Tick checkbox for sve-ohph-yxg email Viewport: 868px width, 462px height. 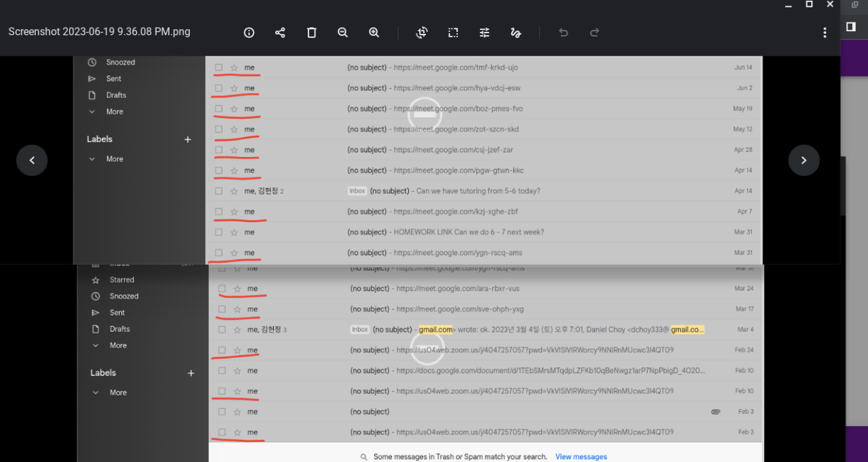(x=222, y=309)
